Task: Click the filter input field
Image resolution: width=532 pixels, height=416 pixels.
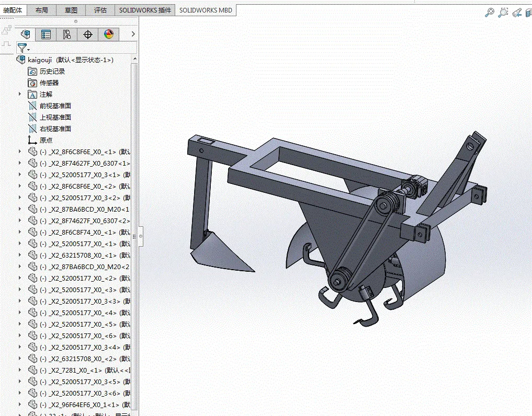Action: click(83, 48)
